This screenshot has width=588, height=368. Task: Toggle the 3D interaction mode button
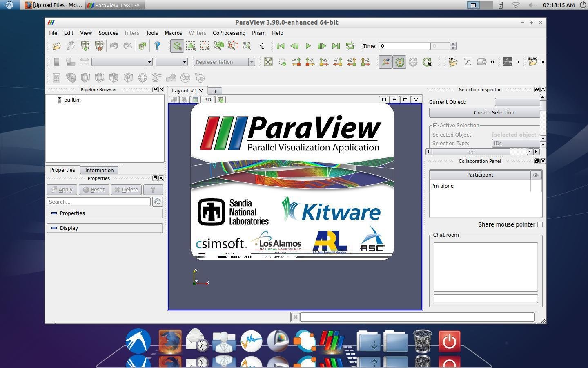click(208, 99)
